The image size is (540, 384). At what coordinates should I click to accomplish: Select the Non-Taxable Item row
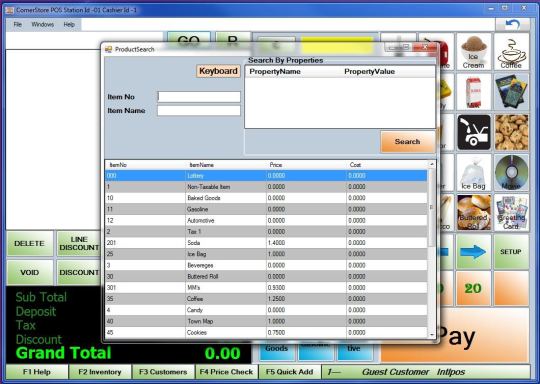click(266, 187)
